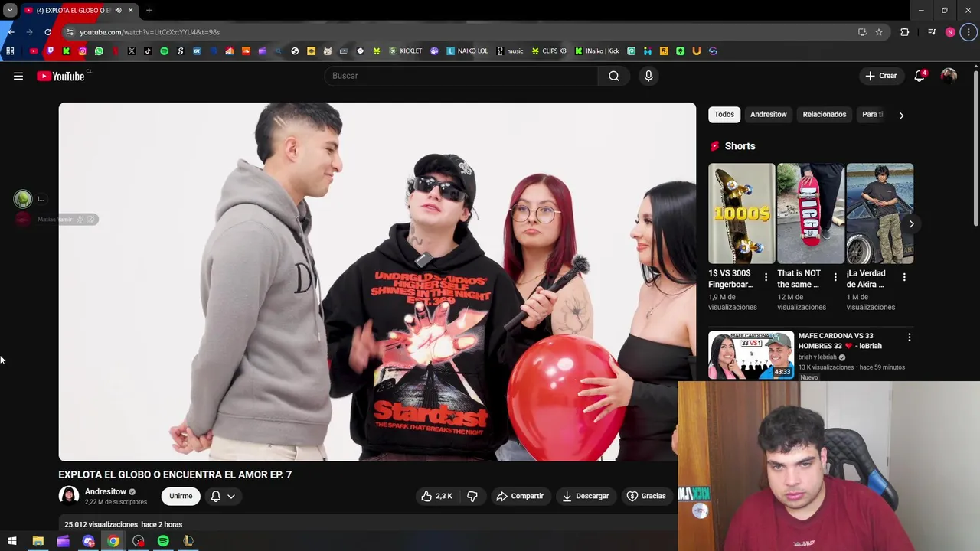Screen dimensions: 980x551
Task: Click the Crear button
Action: point(881,76)
